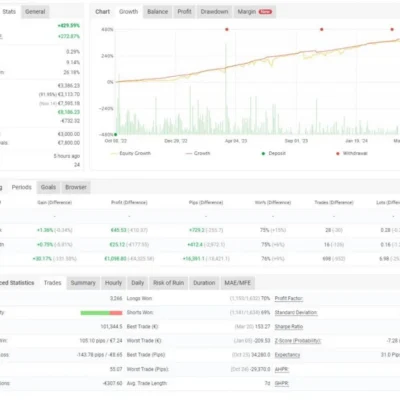Click the Apr 04, '23 axis label
This screenshot has width=400, height=400.
pyautogui.click(x=236, y=141)
